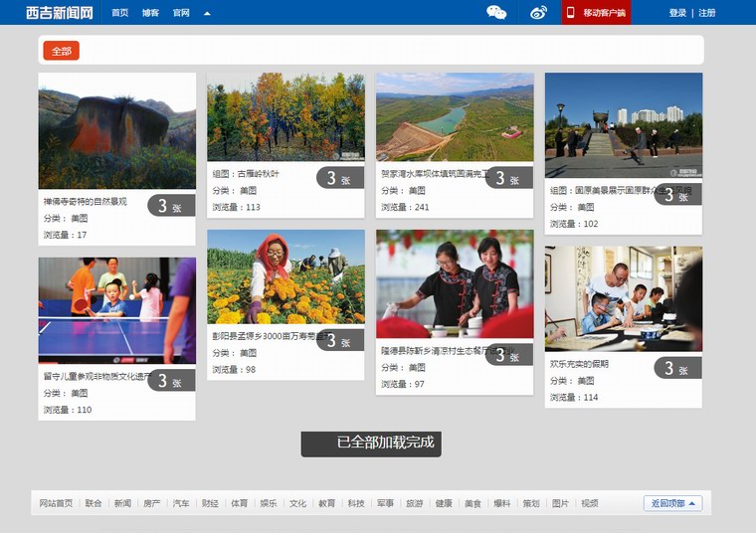
Task: Click 浏览量：114 view count text
Action: pos(574,398)
